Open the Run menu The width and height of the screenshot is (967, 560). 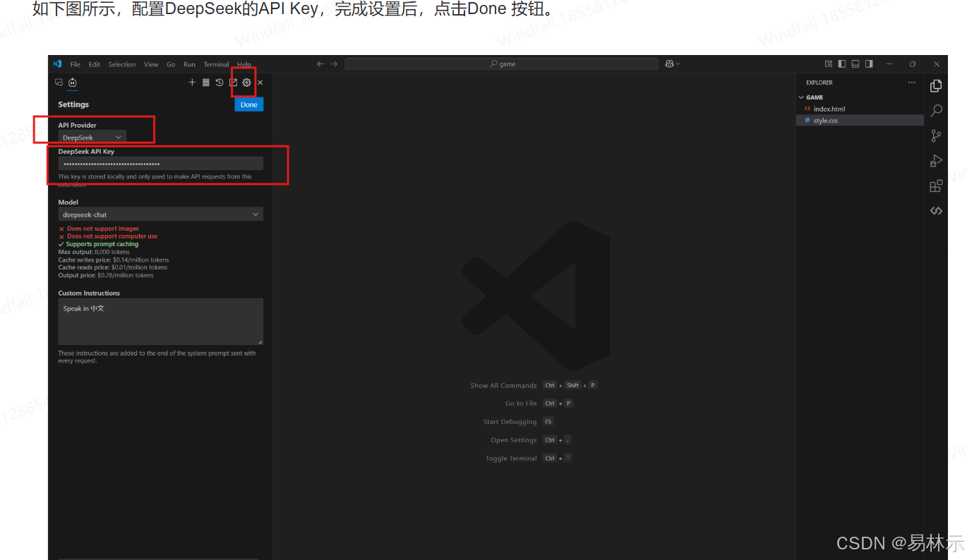(189, 64)
